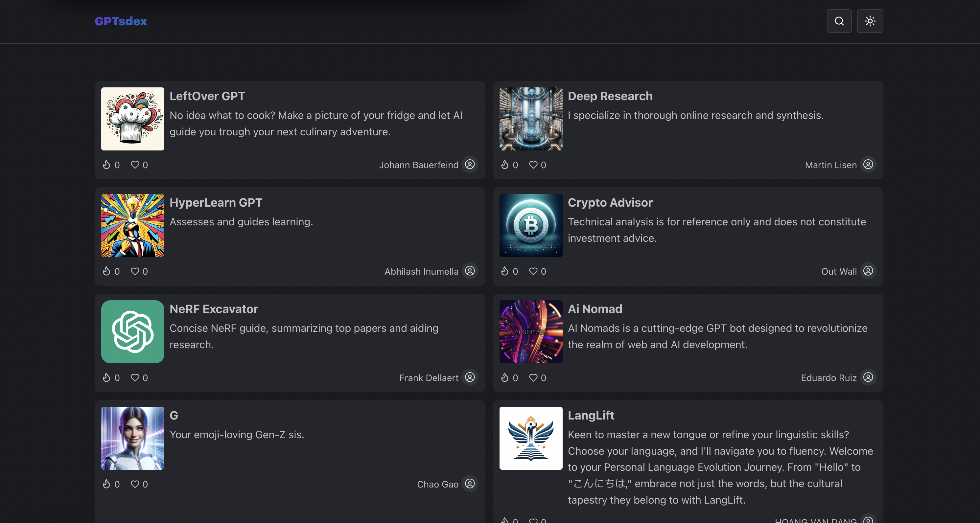Open the NeRF Excavator title
Image resolution: width=980 pixels, height=523 pixels.
coord(213,309)
